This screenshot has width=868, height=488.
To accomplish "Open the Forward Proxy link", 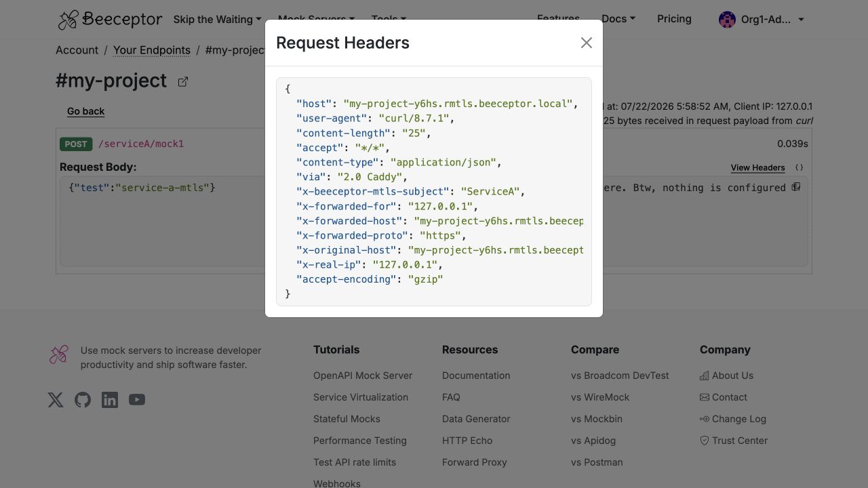I will pos(475,462).
